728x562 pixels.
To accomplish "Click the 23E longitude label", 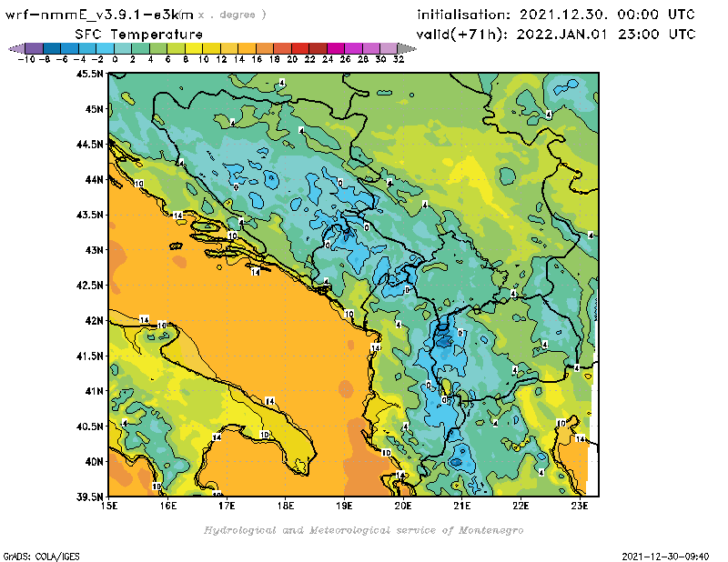I will (x=580, y=506).
